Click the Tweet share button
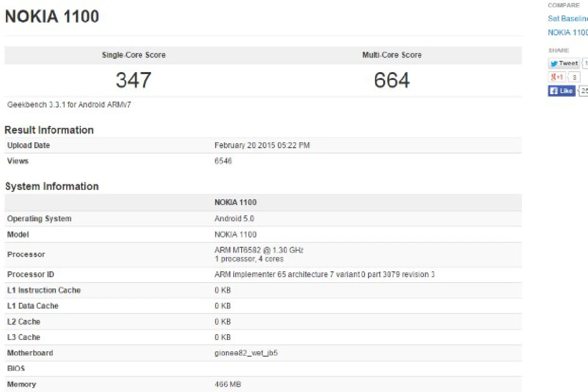 click(x=563, y=63)
